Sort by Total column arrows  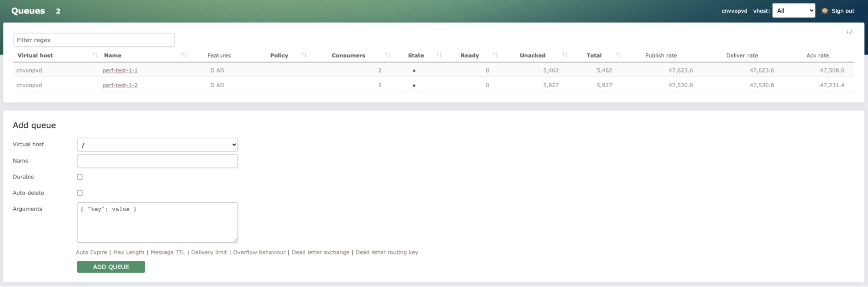coord(618,55)
